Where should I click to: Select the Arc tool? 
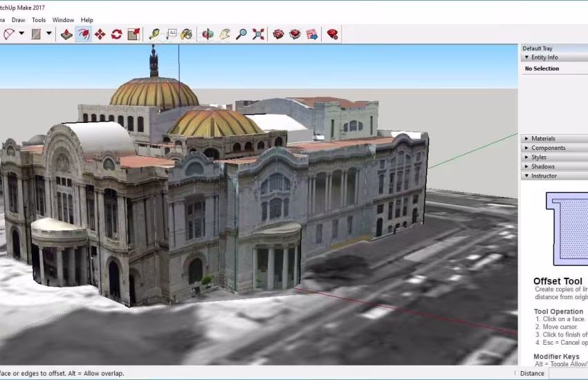point(8,35)
